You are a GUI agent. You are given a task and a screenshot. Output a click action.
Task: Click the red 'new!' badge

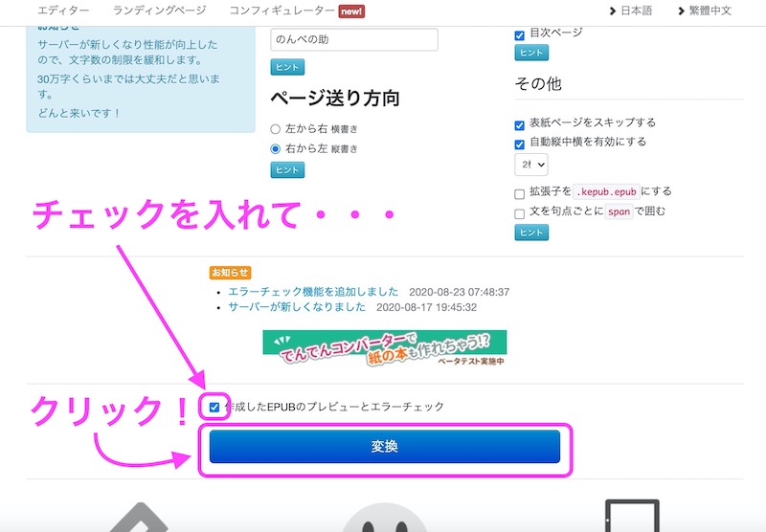[351, 11]
